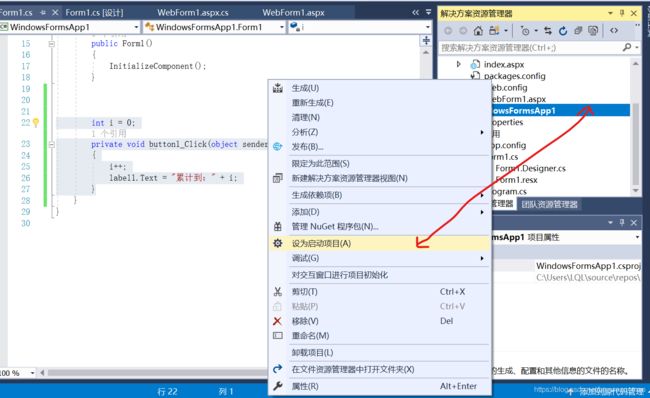This screenshot has width=650, height=398.
Task: Select packages.config in Solution Explorer
Action: pos(514,76)
